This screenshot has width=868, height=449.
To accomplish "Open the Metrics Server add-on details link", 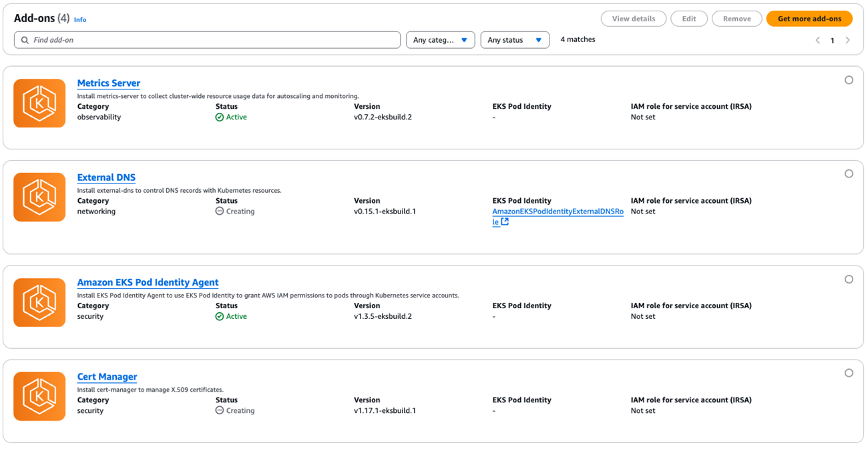I will pyautogui.click(x=108, y=83).
